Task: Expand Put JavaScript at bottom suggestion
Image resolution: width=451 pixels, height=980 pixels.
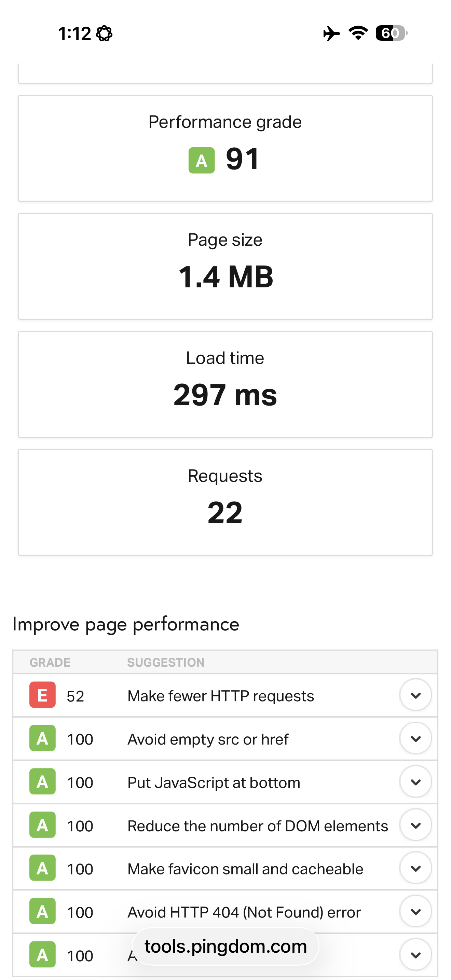Action: click(x=415, y=782)
